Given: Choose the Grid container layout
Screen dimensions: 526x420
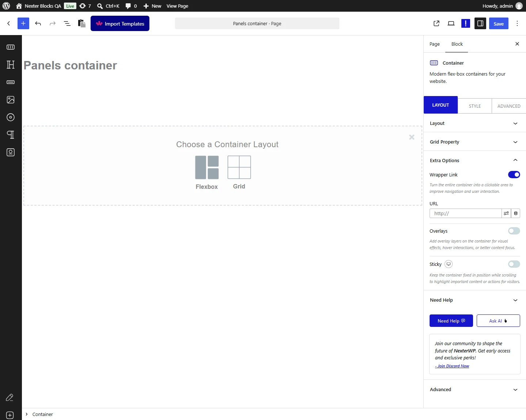Looking at the screenshot, I should point(239,172).
